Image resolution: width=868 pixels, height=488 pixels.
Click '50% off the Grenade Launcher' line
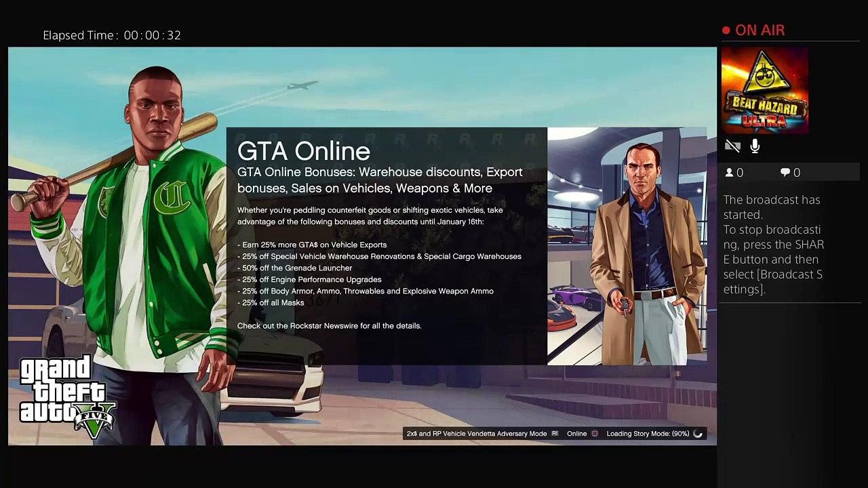tap(295, 268)
